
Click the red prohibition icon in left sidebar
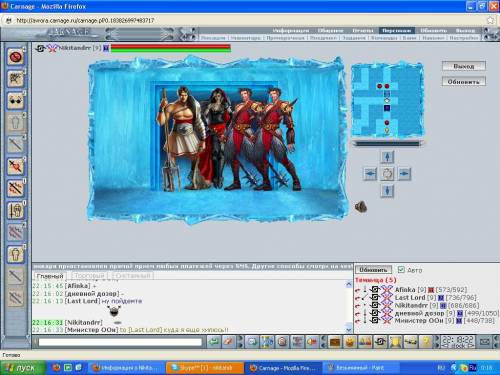(15, 57)
